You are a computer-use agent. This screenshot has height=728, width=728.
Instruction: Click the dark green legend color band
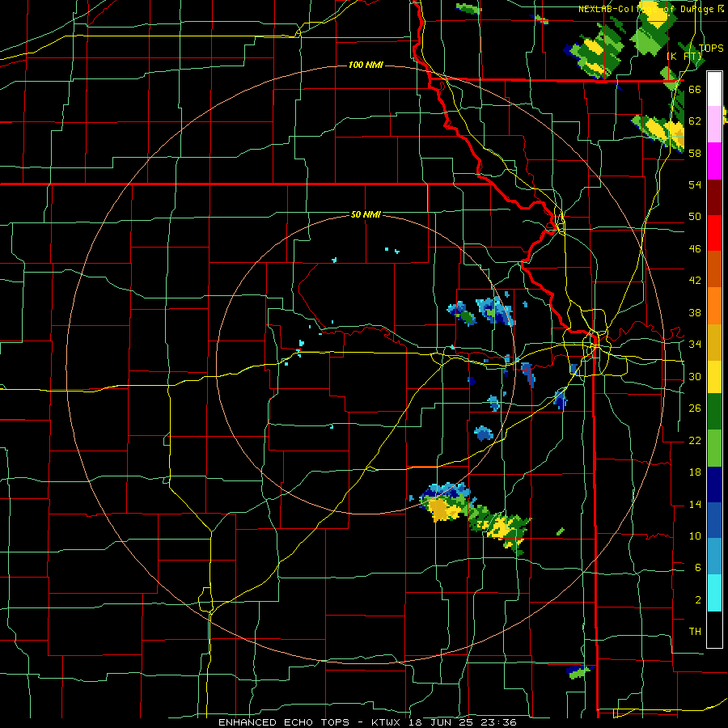coord(714,412)
